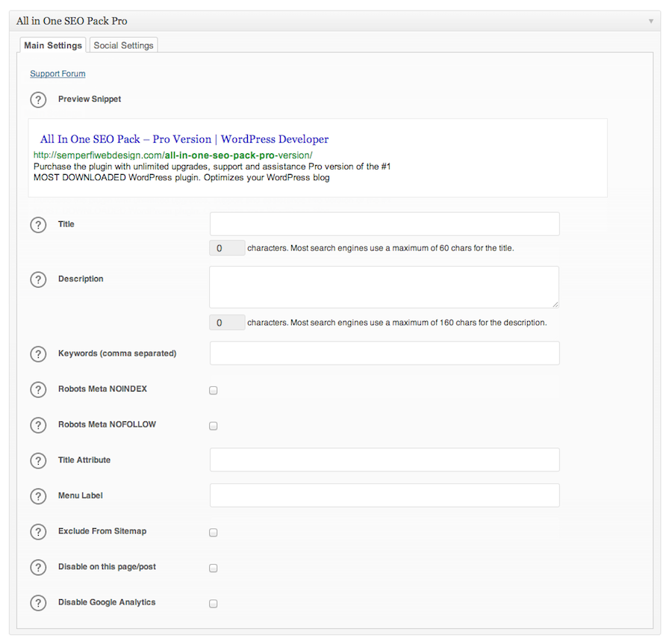The width and height of the screenshot is (672, 644).
Task: Select the Main Settings tab
Action: coord(53,46)
